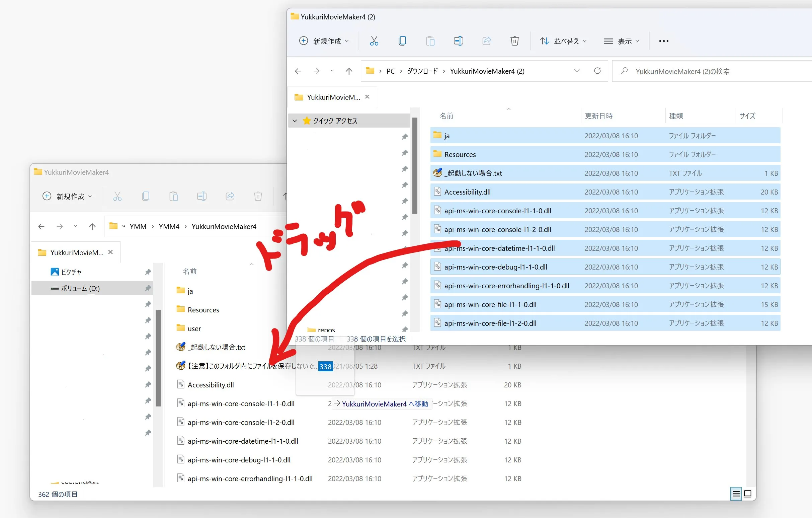The width and height of the screenshot is (812, 518).
Task: Click navigation pane scrollbar in front window
Action: coord(415,166)
